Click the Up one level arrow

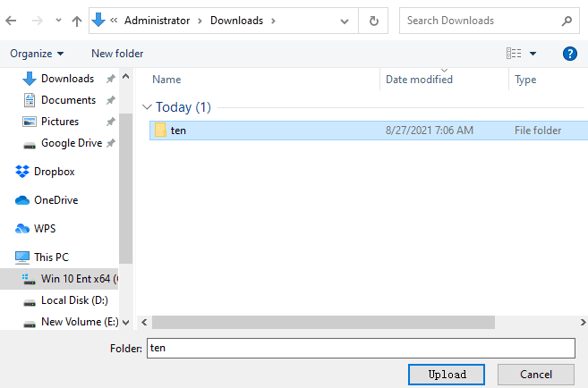(x=77, y=21)
